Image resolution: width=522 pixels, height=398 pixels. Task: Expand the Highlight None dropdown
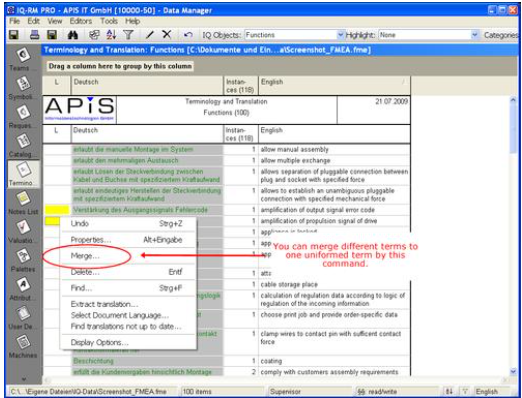(x=474, y=35)
